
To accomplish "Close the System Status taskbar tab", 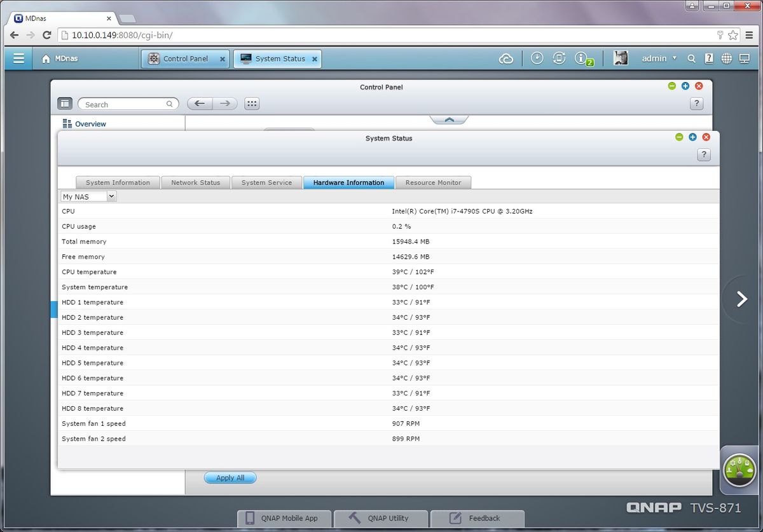I will click(314, 59).
